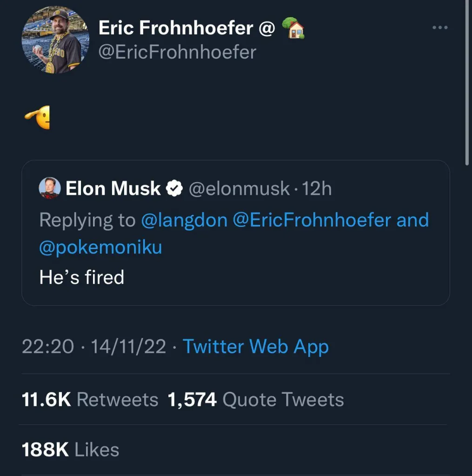View the 1,574 Quote Tweets
The image size is (472, 476).
coord(256,399)
